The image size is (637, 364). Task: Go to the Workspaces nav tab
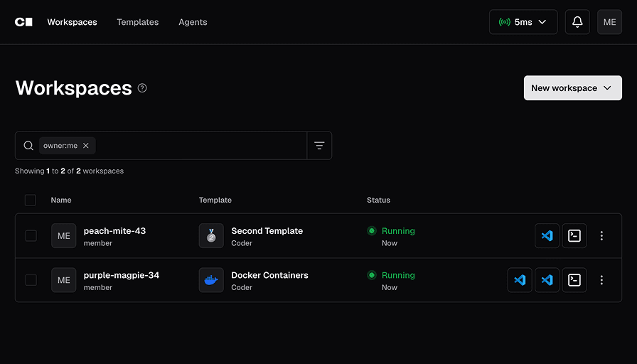click(72, 22)
